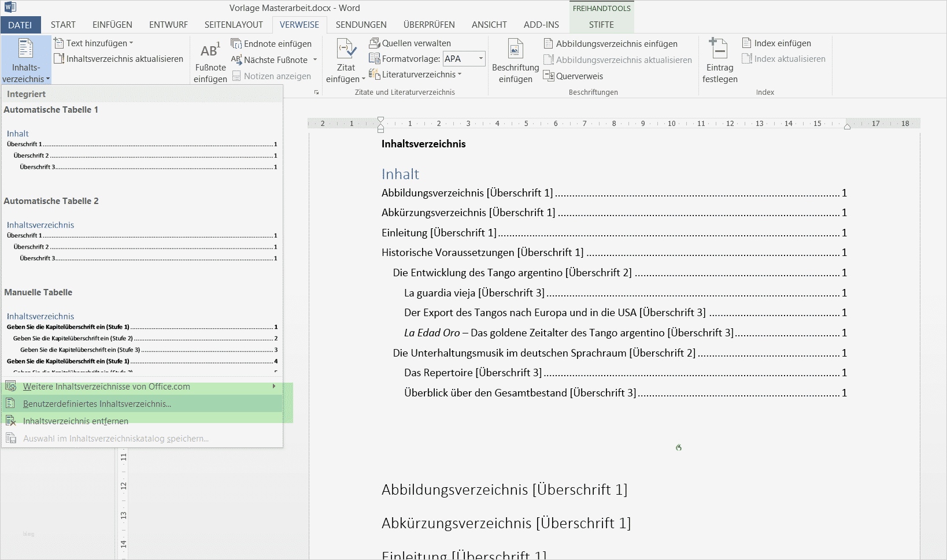947x560 pixels.
Task: Click Abbildungsverzeichnis einfügen
Action: pyautogui.click(x=611, y=43)
